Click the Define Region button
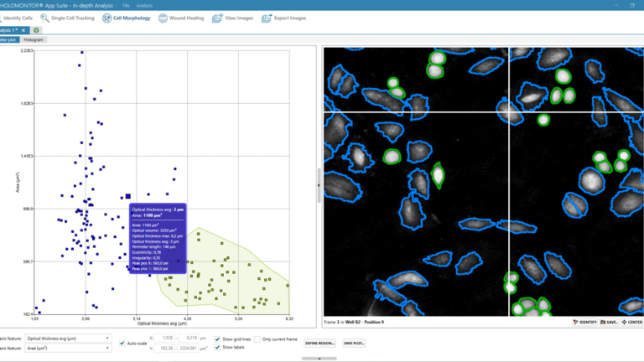Viewport: 644px width, 362px height. 320,343
